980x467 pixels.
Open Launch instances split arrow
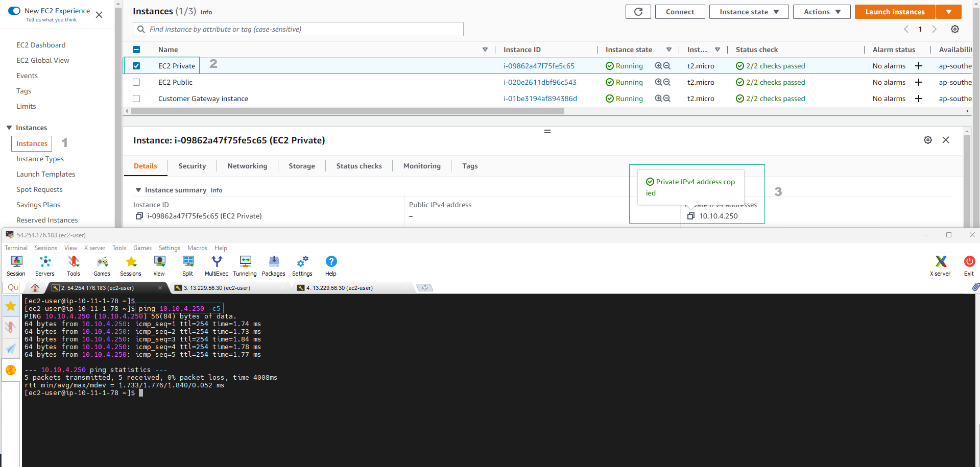tap(949, 12)
